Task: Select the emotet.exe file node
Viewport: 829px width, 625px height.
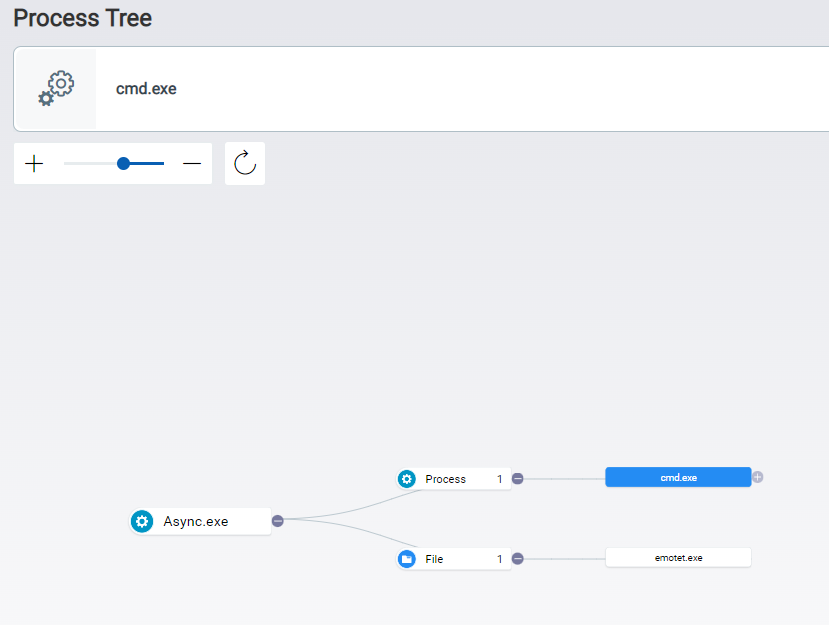Action: [678, 557]
